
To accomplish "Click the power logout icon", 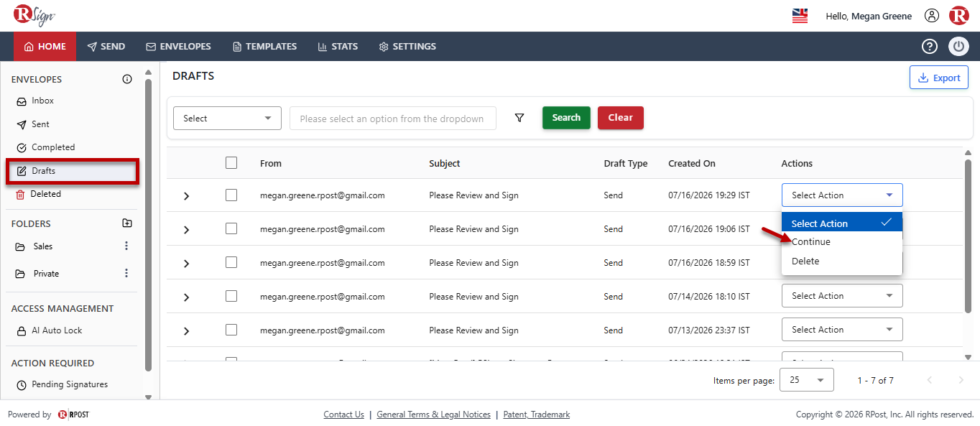I will tap(959, 47).
